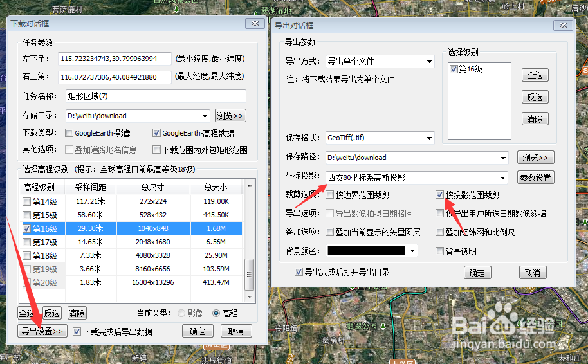Open the 坐标投影 projection dropdown
Screen dimensions: 588x364
502,177
